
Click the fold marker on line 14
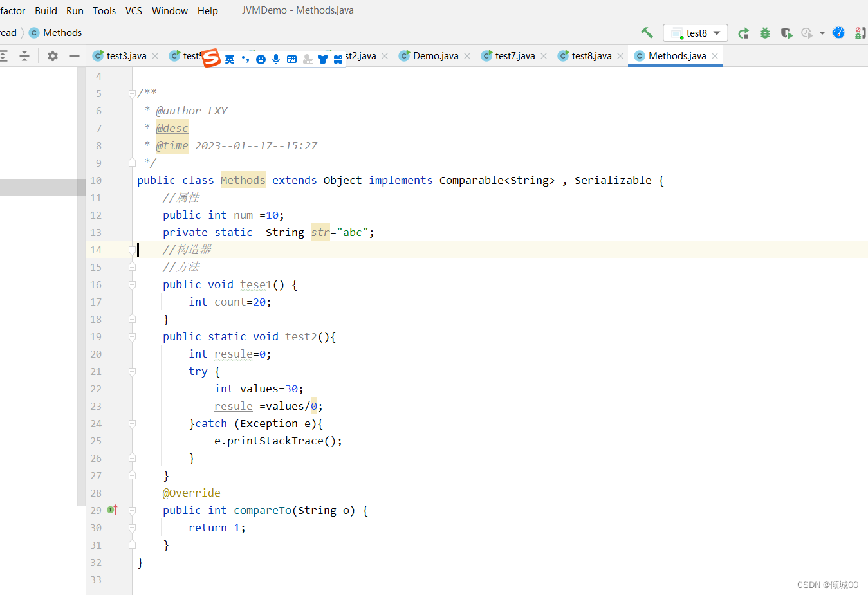coord(132,250)
